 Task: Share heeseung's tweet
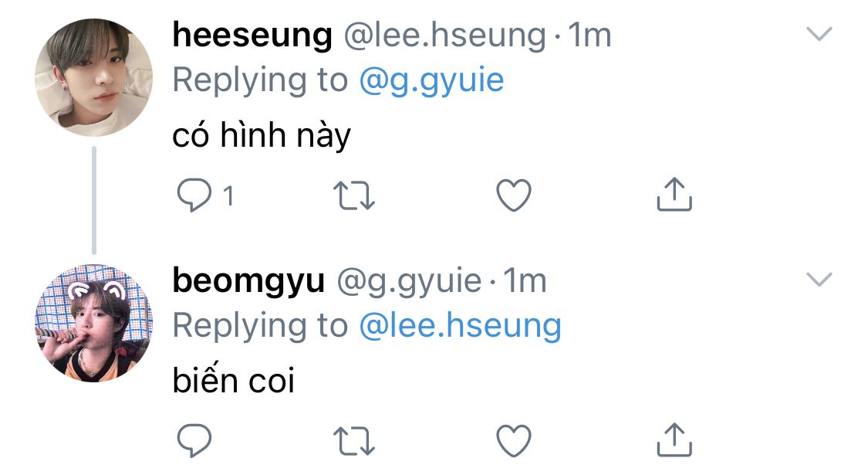tap(674, 195)
